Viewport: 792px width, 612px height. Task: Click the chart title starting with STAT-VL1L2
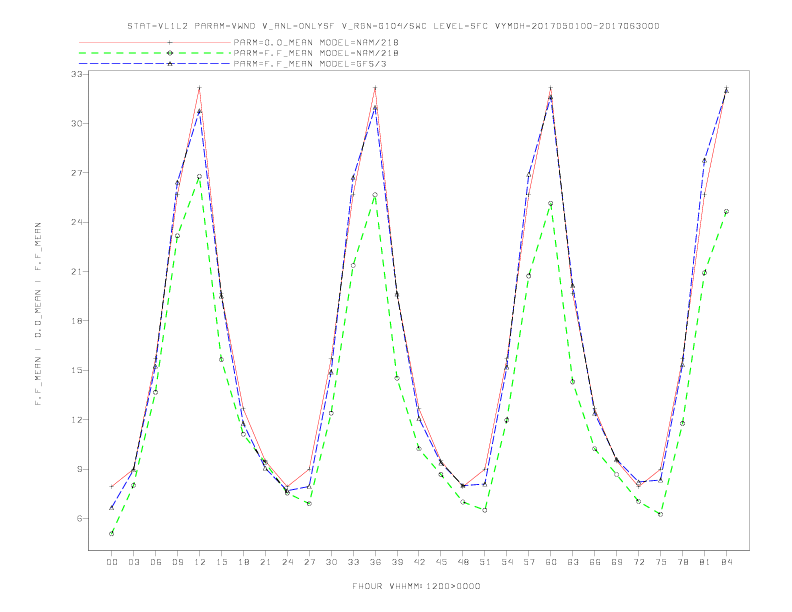pos(393,26)
